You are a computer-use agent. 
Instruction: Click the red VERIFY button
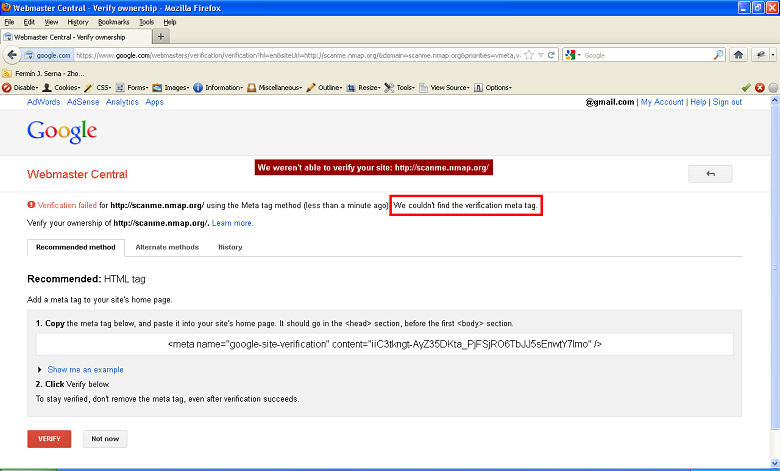click(x=49, y=439)
